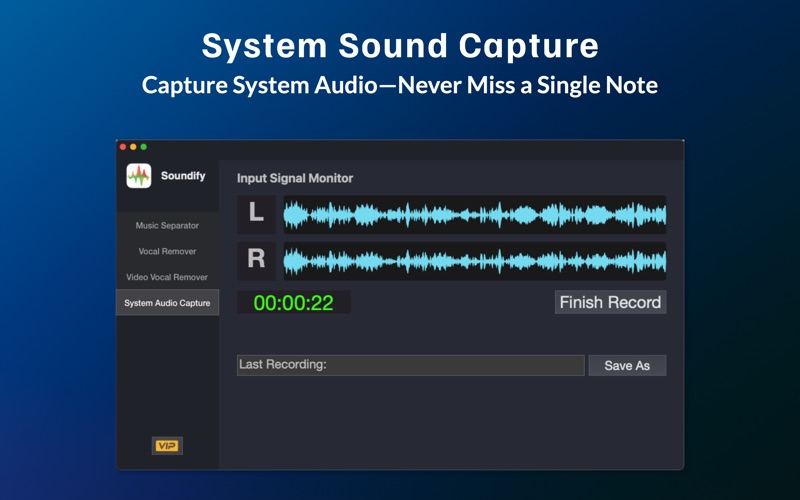
Task: Click the Soundify app logo icon
Action: [139, 176]
